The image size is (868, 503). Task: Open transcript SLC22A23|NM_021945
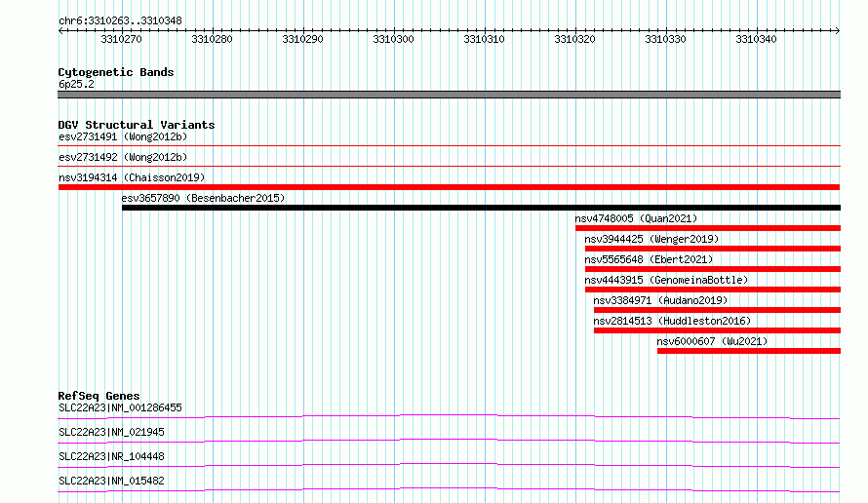pyautogui.click(x=111, y=432)
